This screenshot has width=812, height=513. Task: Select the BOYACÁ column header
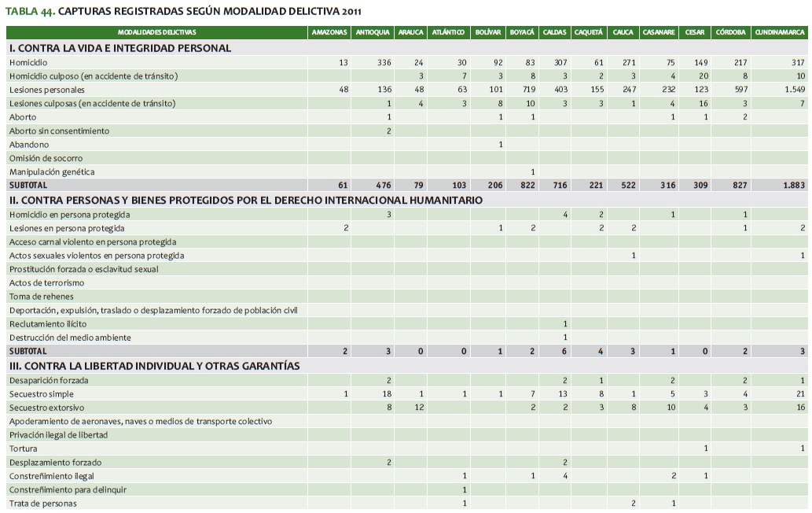pos(522,32)
